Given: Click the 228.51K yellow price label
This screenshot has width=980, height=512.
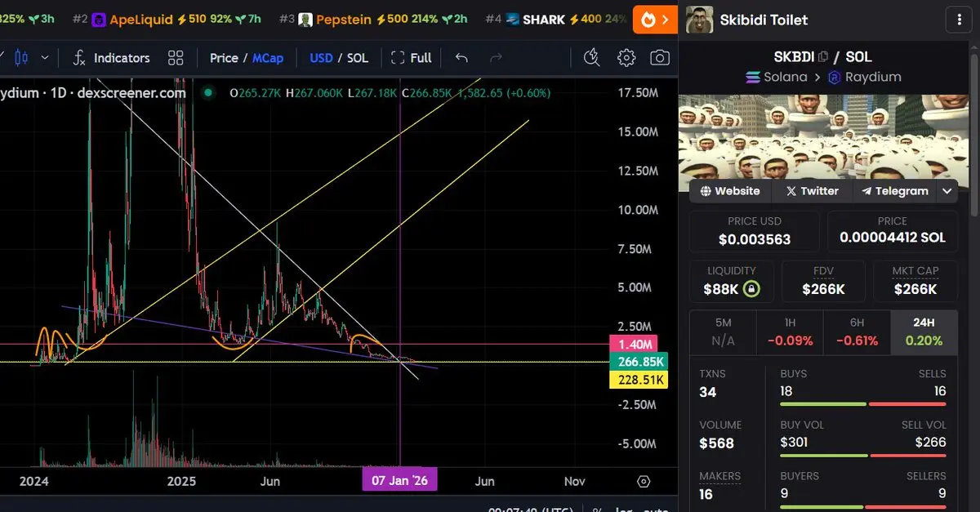Looking at the screenshot, I should tap(639, 380).
